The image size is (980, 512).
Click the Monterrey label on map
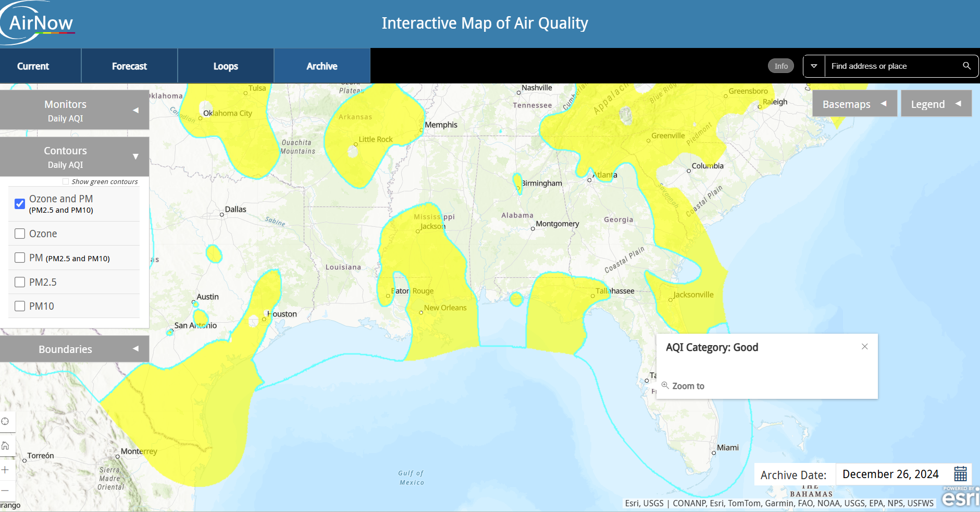pyautogui.click(x=139, y=451)
